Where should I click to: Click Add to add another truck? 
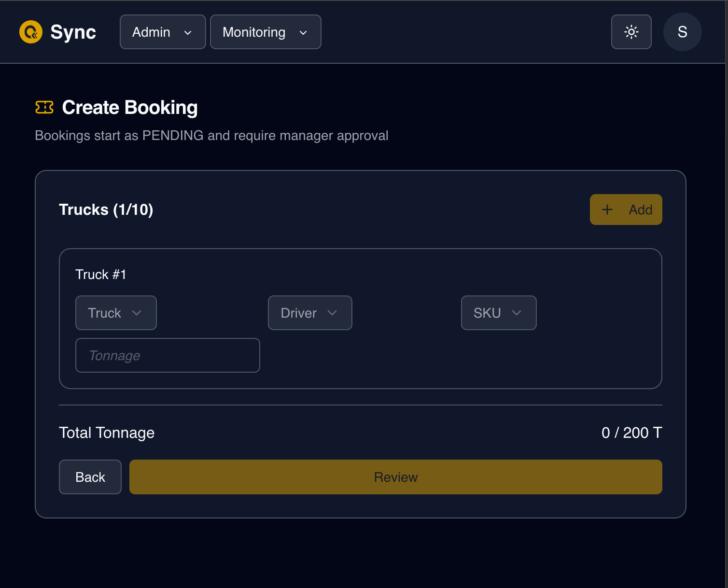coord(626,210)
